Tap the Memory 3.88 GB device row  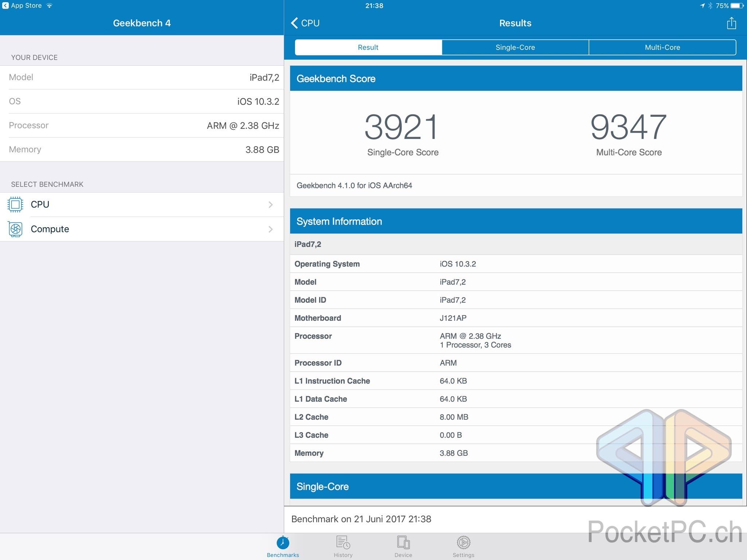142,149
